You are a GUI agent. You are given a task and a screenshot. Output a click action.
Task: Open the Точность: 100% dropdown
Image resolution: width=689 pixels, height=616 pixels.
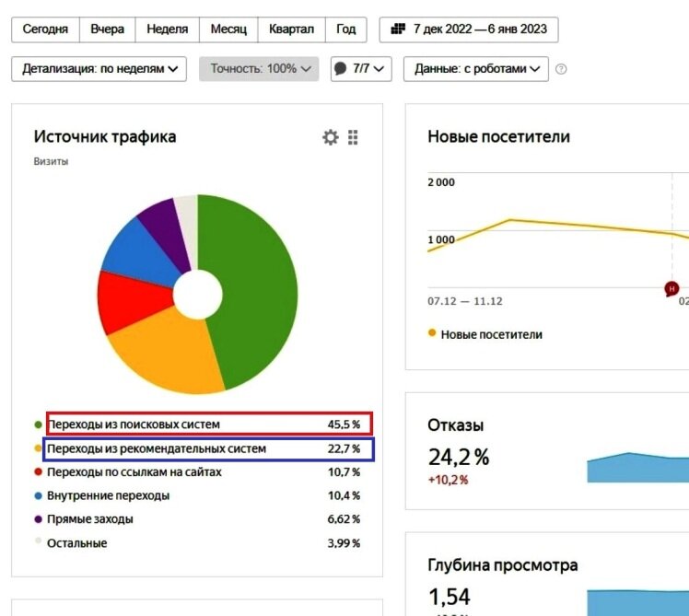click(259, 69)
